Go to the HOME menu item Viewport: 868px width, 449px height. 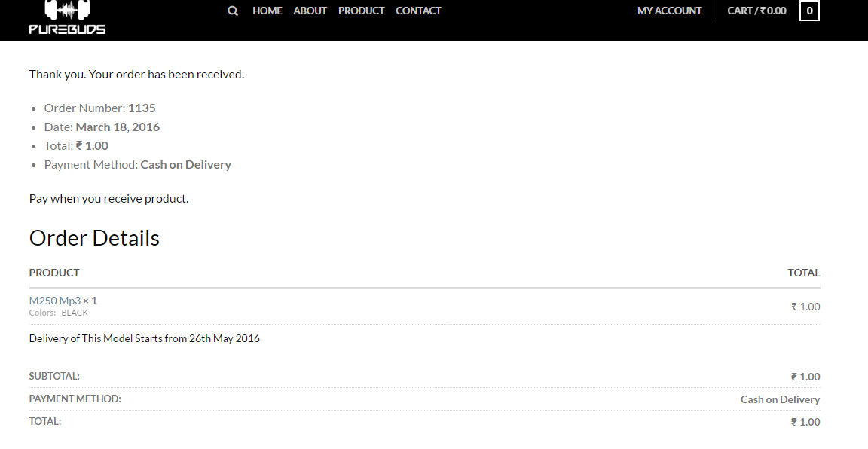pos(267,11)
